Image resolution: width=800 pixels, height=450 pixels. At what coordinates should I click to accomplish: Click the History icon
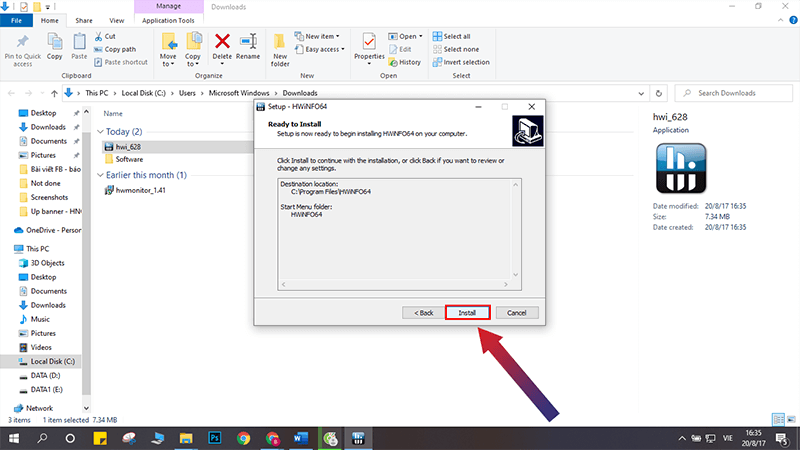(x=393, y=62)
